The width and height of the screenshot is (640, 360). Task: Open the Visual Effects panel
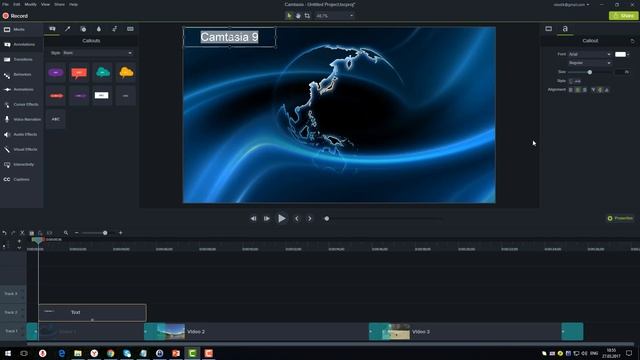coord(21,149)
